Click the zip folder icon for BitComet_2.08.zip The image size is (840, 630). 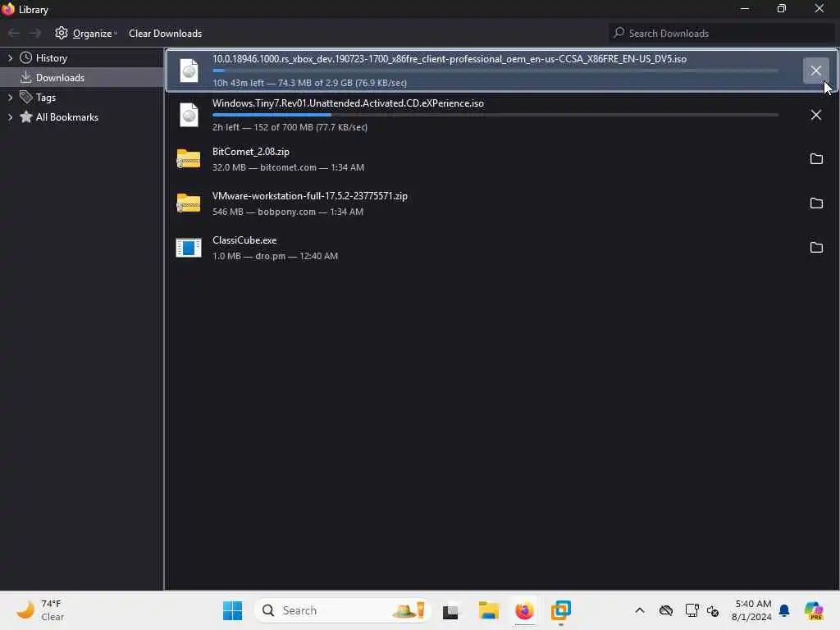click(189, 158)
